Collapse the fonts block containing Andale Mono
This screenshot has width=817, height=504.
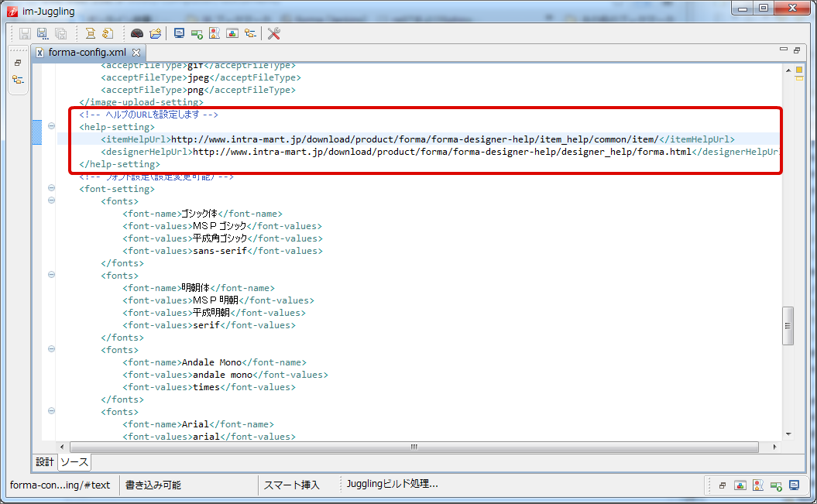[x=51, y=349]
